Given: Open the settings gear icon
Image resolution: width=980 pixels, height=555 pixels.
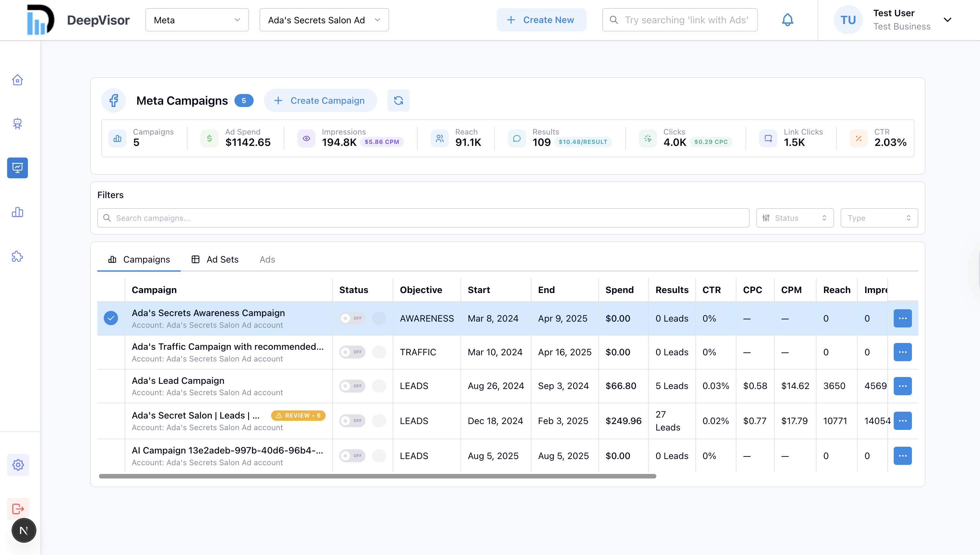Looking at the screenshot, I should (x=18, y=465).
